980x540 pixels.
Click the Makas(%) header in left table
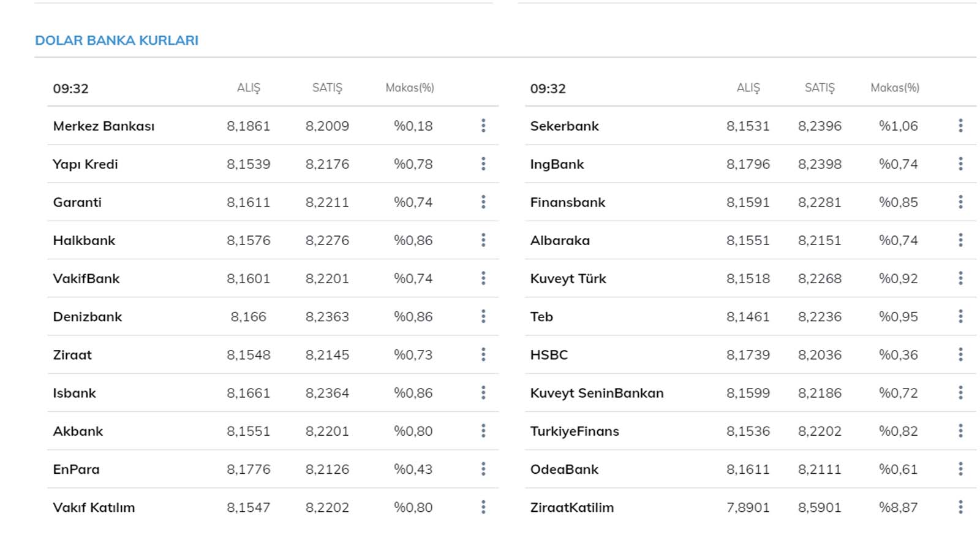click(410, 88)
